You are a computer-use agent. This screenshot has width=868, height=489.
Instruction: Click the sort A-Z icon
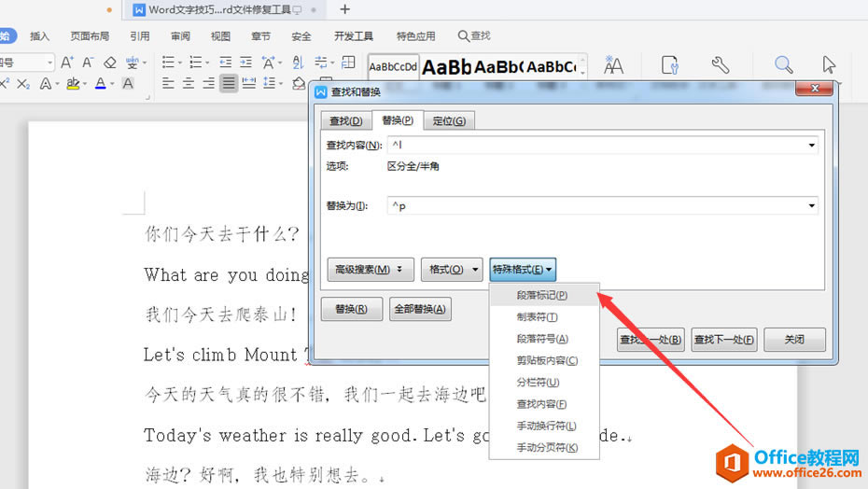298,62
